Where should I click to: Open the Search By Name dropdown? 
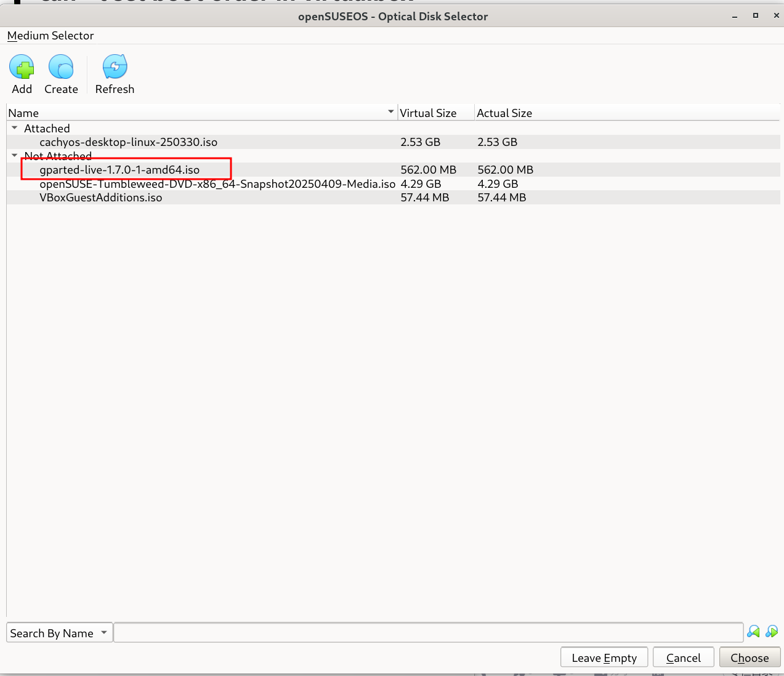(60, 633)
